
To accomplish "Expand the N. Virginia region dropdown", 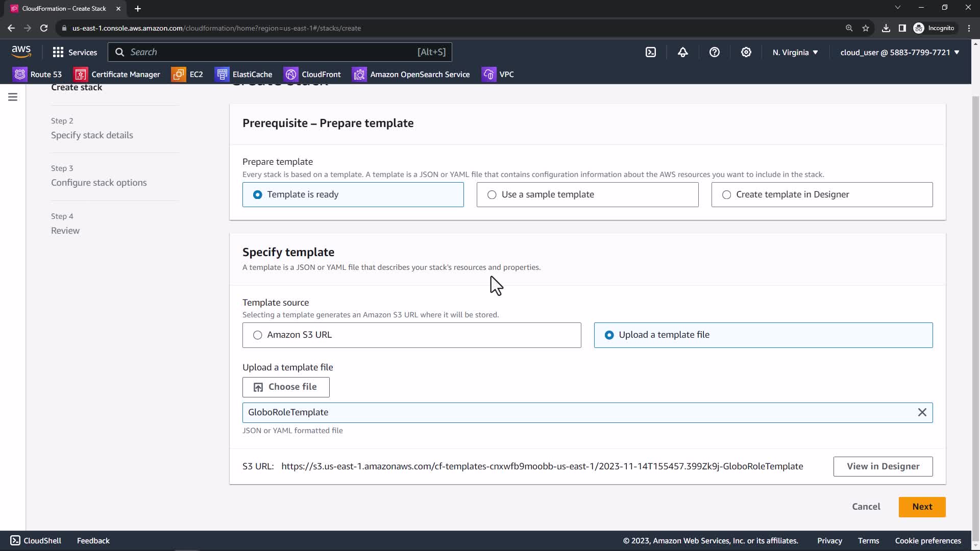I will coord(795,52).
